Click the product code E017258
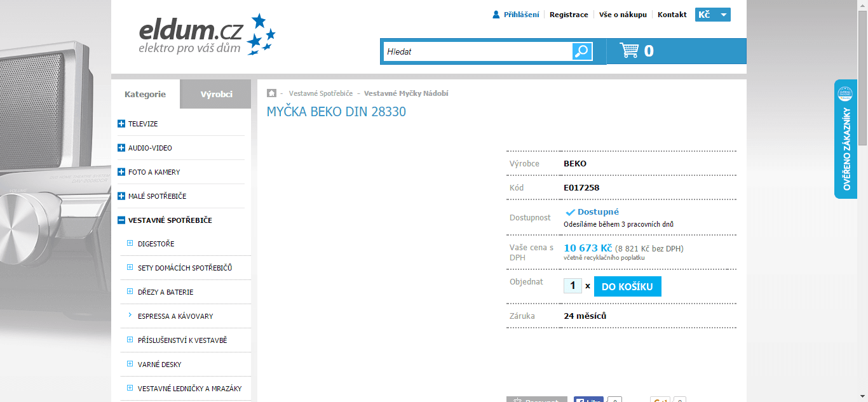The height and width of the screenshot is (402, 868). 581,188
